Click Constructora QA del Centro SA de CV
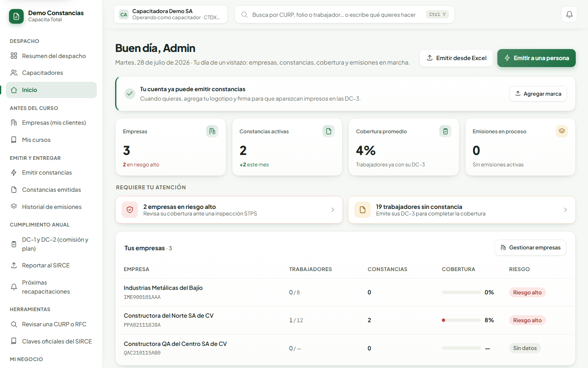Image resolution: width=588 pixels, height=368 pixels. pos(175,344)
